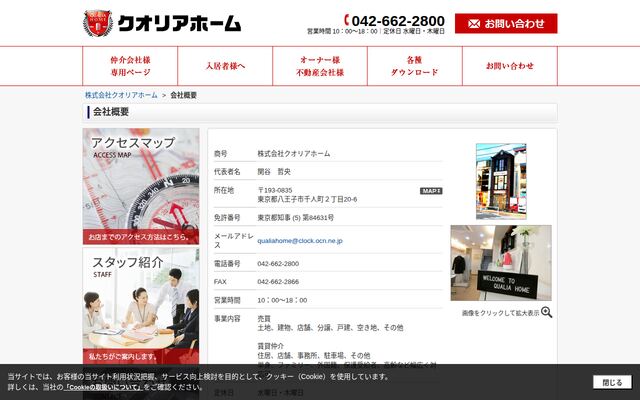The image size is (640, 400).
Task: Open お問い合わせ red header button
Action: [506, 24]
